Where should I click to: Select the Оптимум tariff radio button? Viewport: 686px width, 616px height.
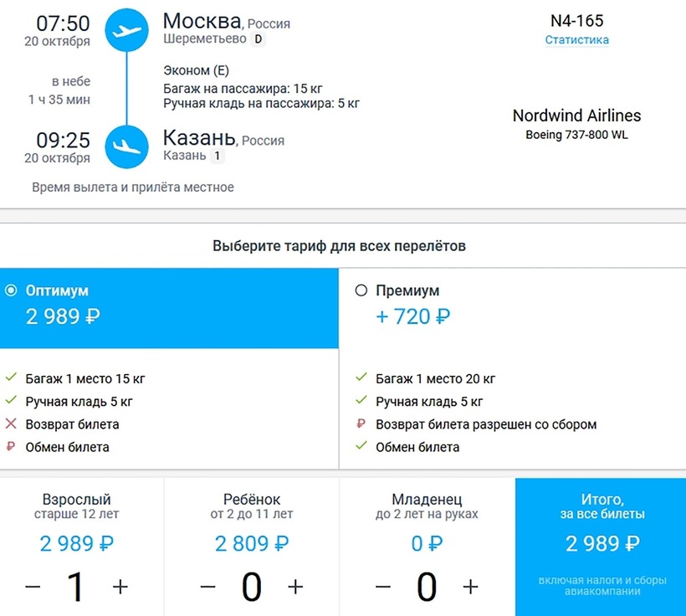(x=11, y=291)
